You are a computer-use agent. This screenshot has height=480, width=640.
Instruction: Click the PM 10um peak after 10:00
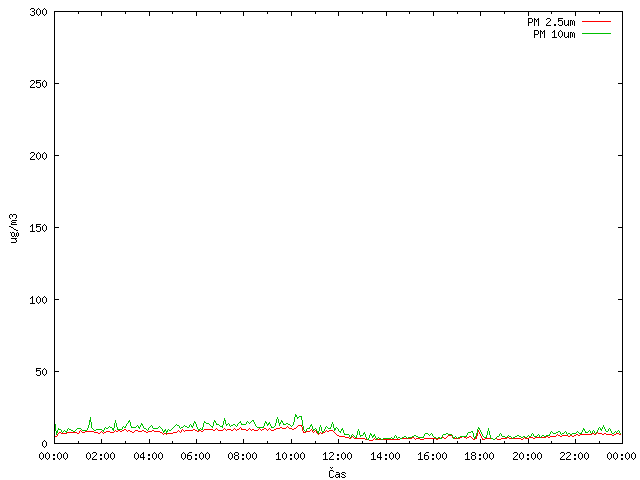pos(296,415)
